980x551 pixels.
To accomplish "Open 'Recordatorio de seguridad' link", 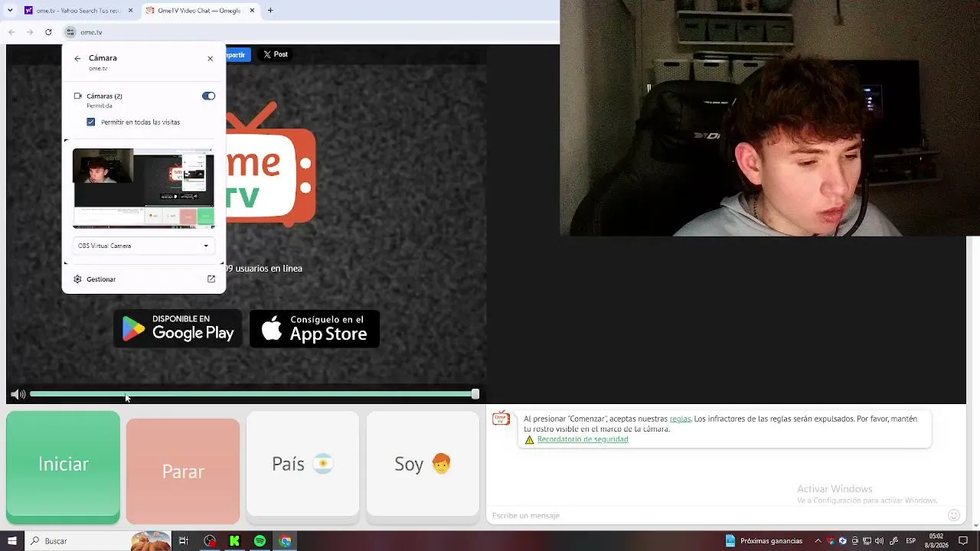I will (x=583, y=439).
